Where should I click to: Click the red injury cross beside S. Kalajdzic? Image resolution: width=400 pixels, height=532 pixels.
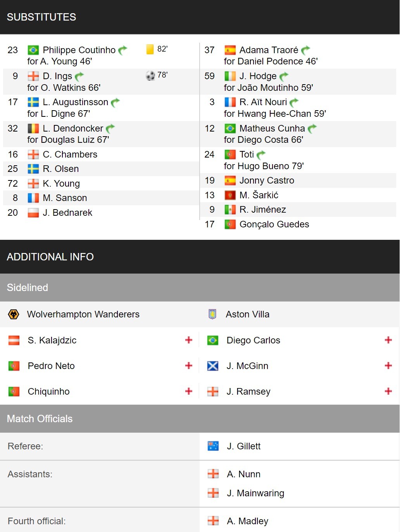[189, 340]
